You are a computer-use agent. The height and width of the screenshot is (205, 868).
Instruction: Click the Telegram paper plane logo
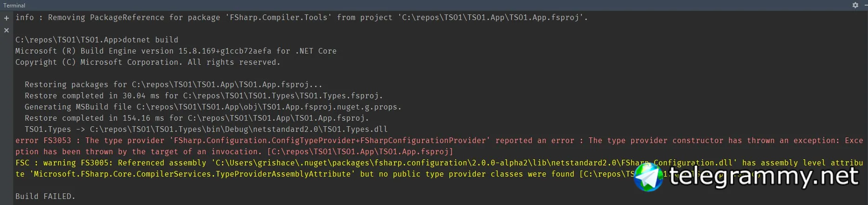pyautogui.click(x=648, y=177)
